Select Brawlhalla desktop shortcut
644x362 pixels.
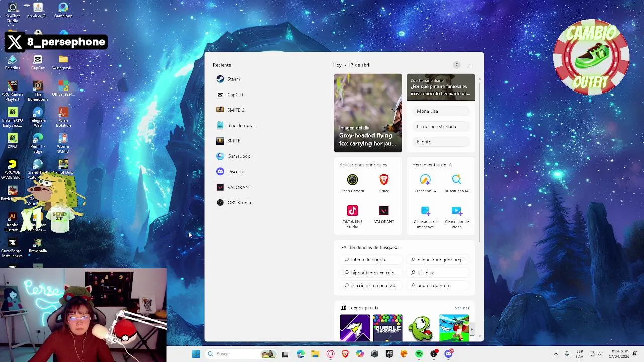coord(38,245)
